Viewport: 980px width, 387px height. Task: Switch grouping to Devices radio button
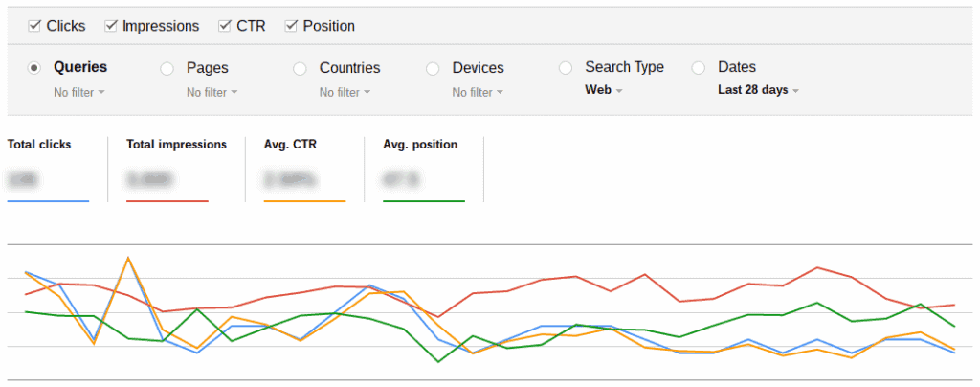click(x=434, y=68)
